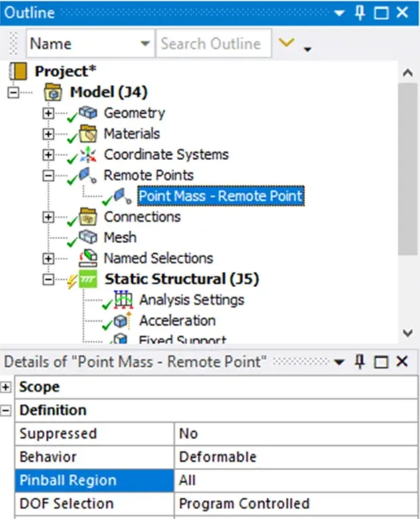Select the Model (J4) tree item

[108, 92]
